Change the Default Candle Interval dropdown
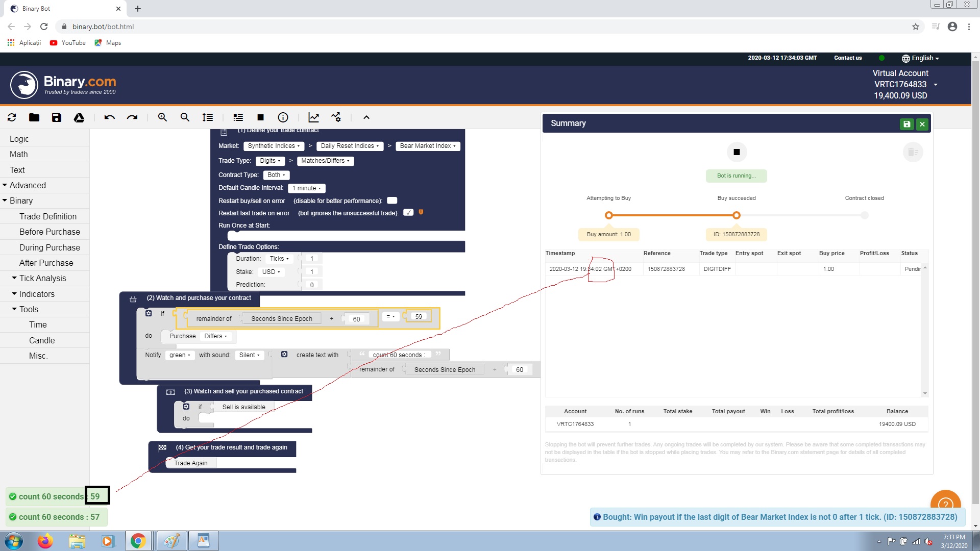Viewport: 980px width, 551px height. [x=306, y=188]
